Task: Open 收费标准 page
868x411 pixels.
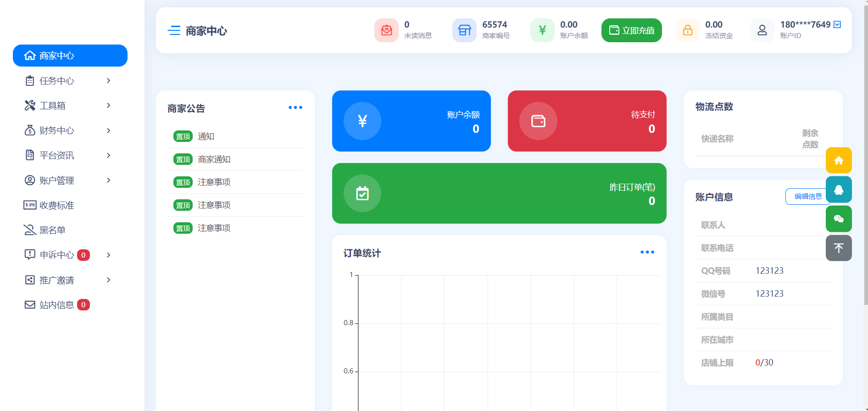Action: tap(70, 205)
